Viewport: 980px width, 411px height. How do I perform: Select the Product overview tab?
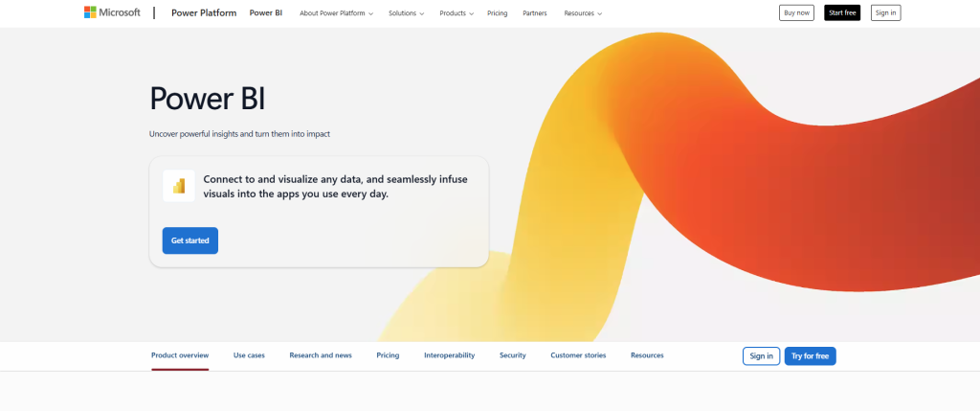(x=180, y=355)
